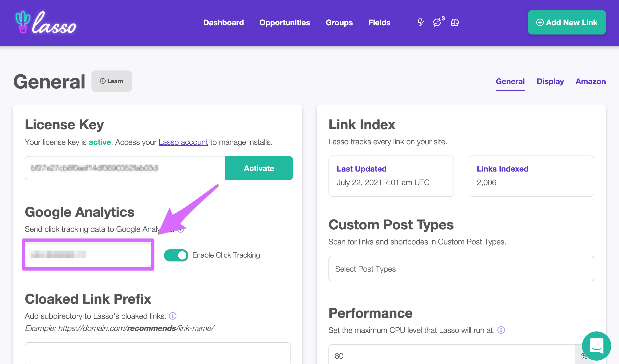Click the green 'active' status text
Viewport: 619px width, 364px height.
pyautogui.click(x=100, y=142)
